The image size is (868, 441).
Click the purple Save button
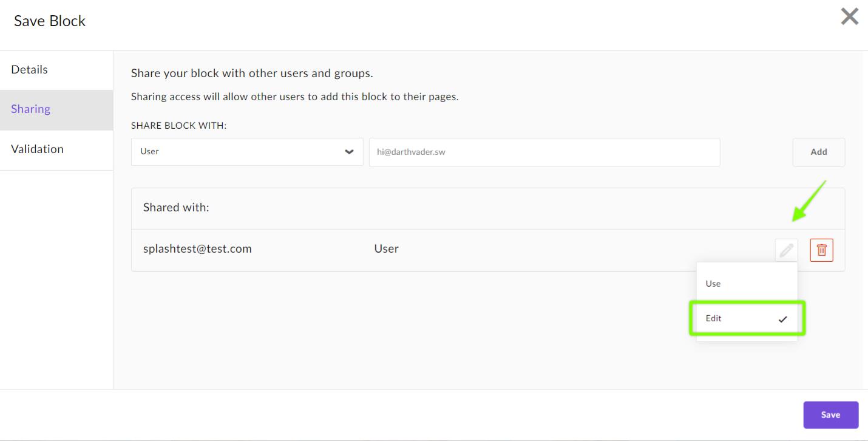(x=830, y=415)
